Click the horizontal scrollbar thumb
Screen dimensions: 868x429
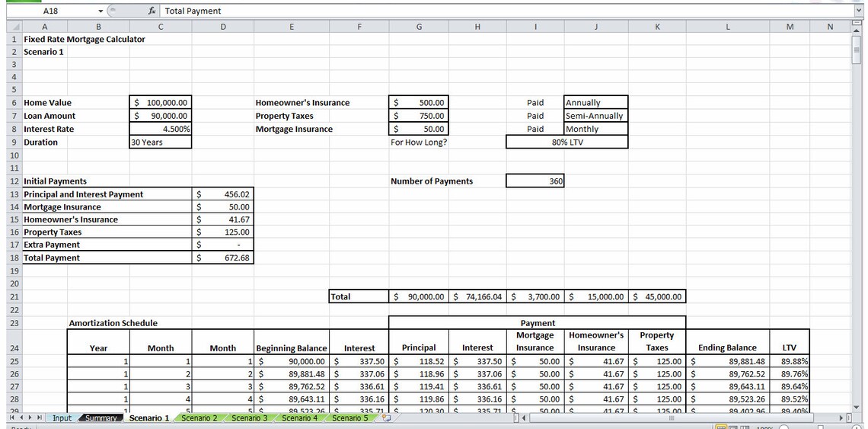click(x=673, y=418)
